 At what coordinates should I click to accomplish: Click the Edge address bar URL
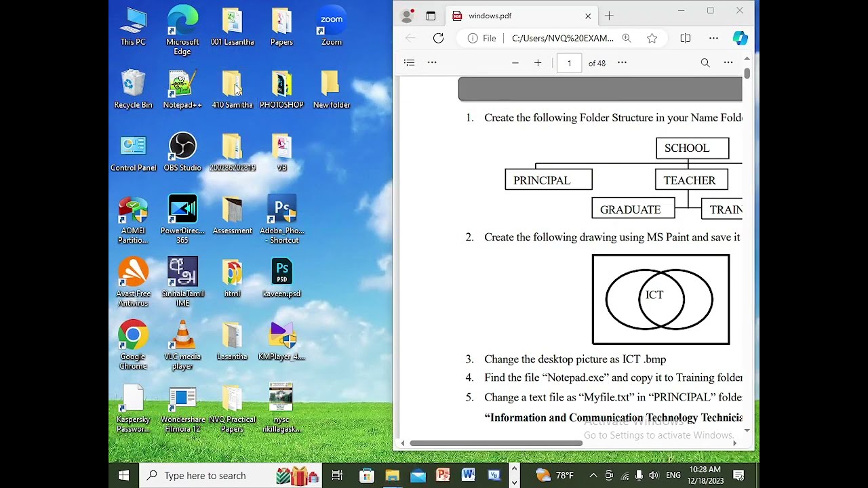(563, 39)
